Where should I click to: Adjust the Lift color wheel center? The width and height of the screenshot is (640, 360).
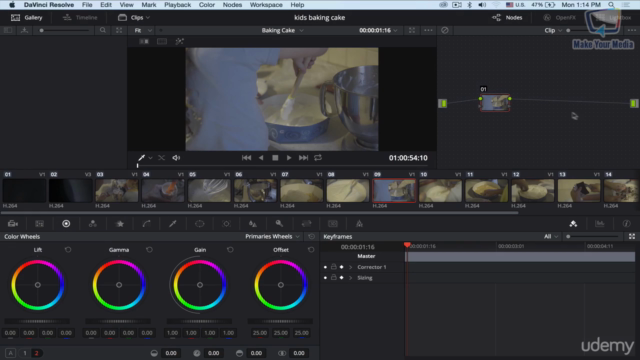pyautogui.click(x=38, y=285)
